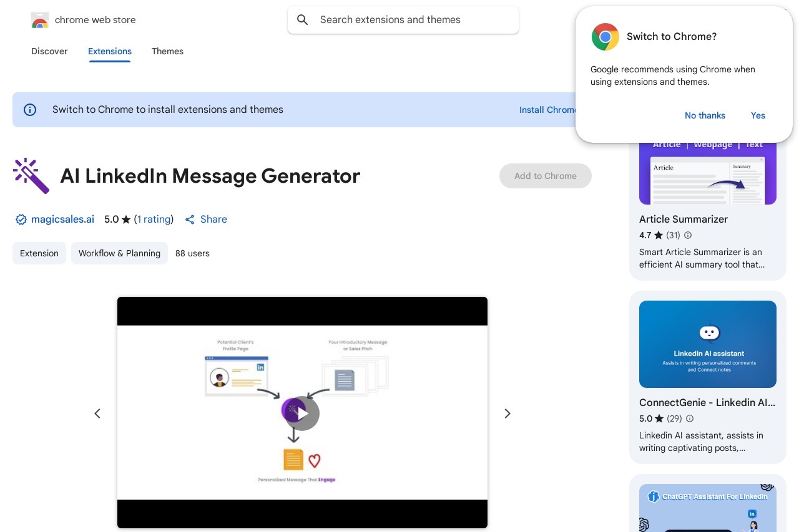Open the 1 rating link

pyautogui.click(x=154, y=220)
